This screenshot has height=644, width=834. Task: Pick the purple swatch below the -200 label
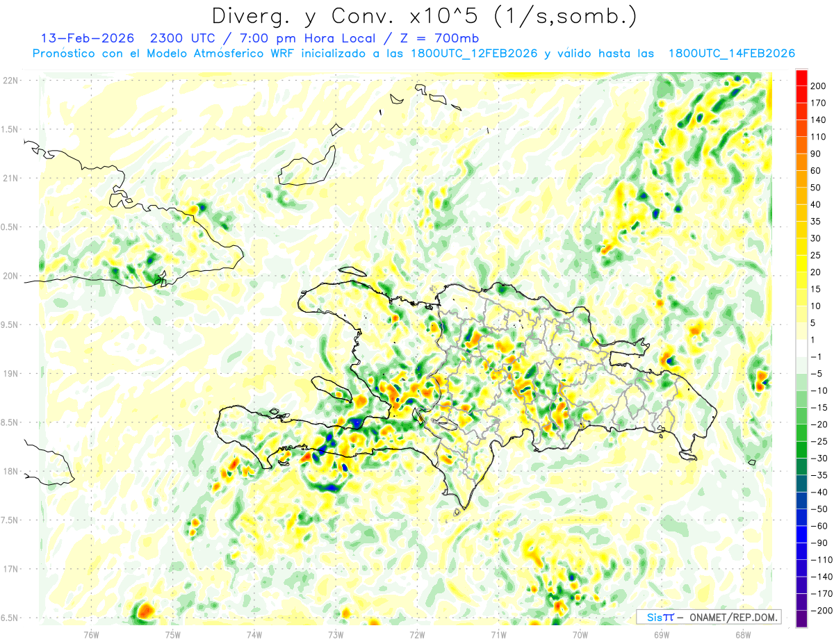(x=801, y=618)
